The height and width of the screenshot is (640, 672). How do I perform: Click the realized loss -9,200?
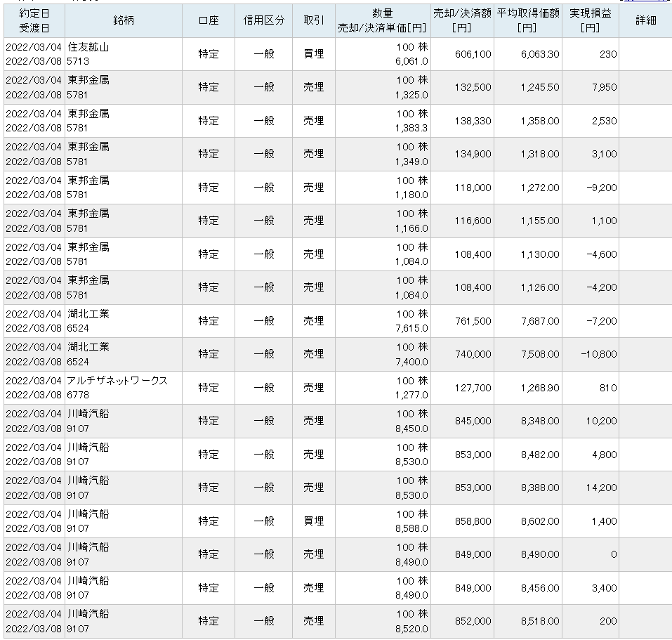coord(602,188)
